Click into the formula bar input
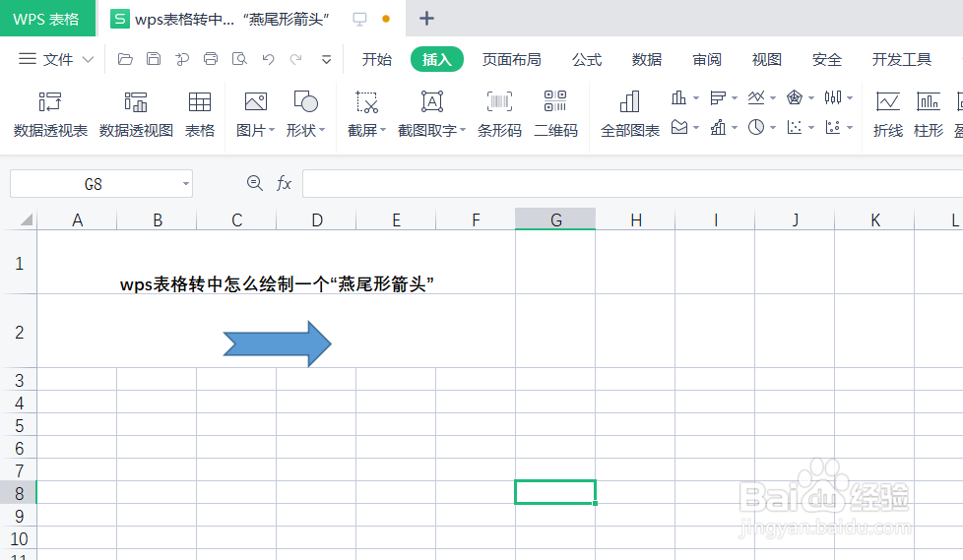 tap(632, 184)
